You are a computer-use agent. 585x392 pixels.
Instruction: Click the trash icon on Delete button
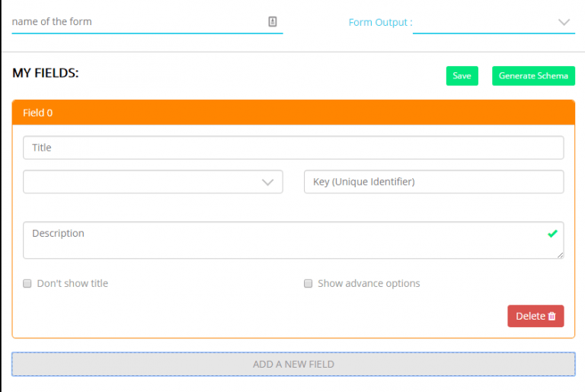click(551, 317)
